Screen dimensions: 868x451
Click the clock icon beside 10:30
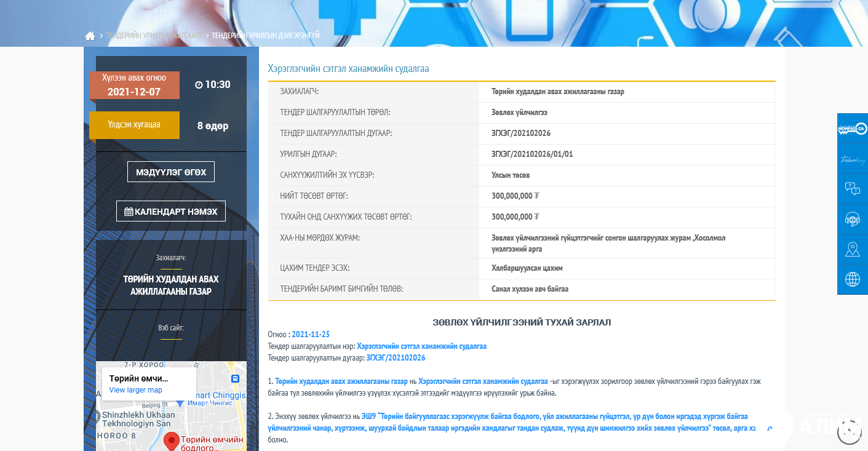(198, 85)
